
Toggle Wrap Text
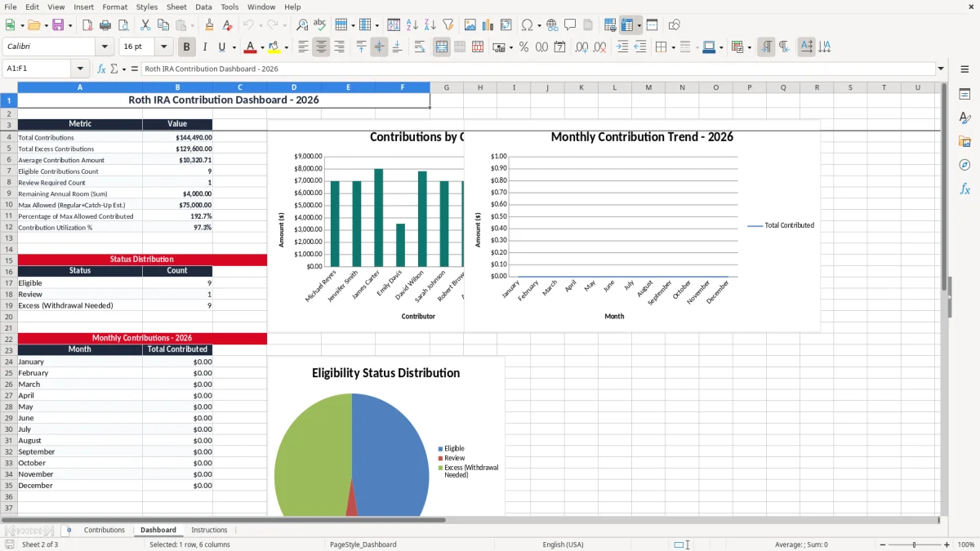(420, 47)
